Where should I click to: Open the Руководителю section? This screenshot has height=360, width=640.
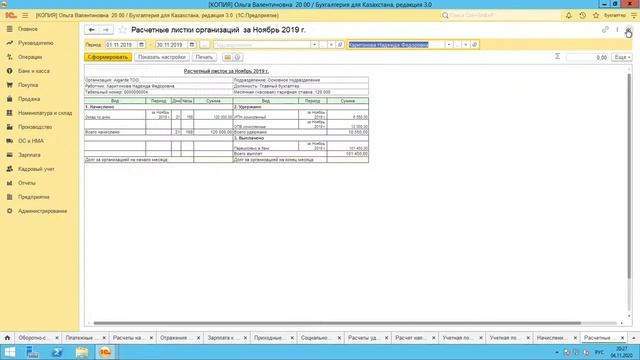point(36,43)
